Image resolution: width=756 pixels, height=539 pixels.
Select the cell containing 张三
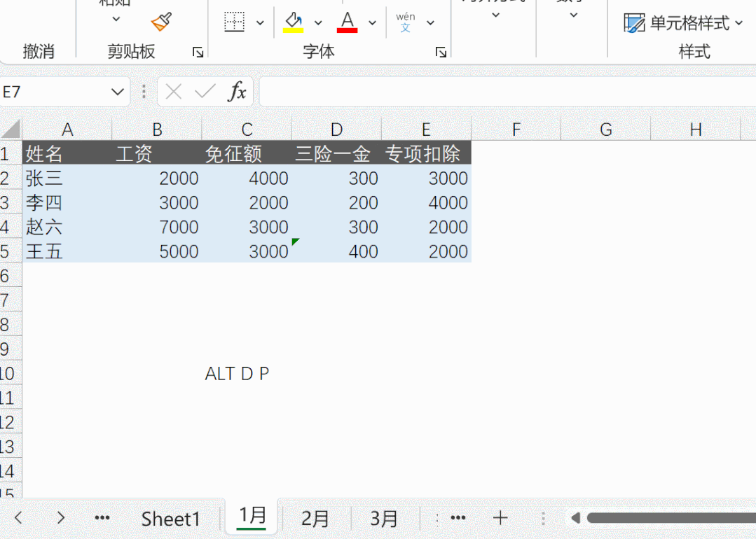tap(67, 178)
